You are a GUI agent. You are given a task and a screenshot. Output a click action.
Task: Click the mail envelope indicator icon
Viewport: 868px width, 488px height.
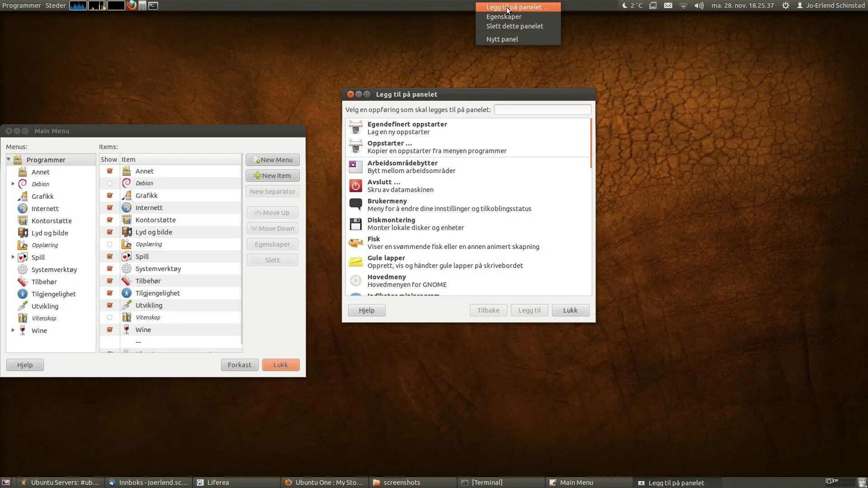coord(668,5)
